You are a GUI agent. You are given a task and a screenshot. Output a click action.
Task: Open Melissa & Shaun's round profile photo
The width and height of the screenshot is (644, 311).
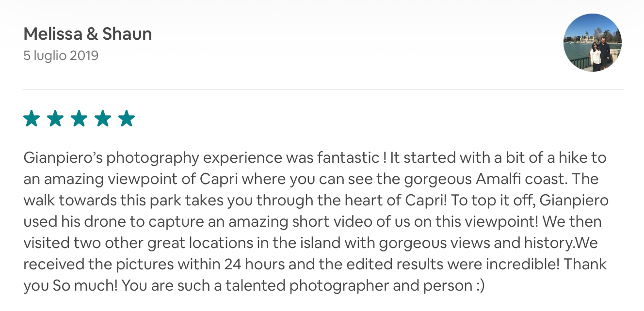592,43
